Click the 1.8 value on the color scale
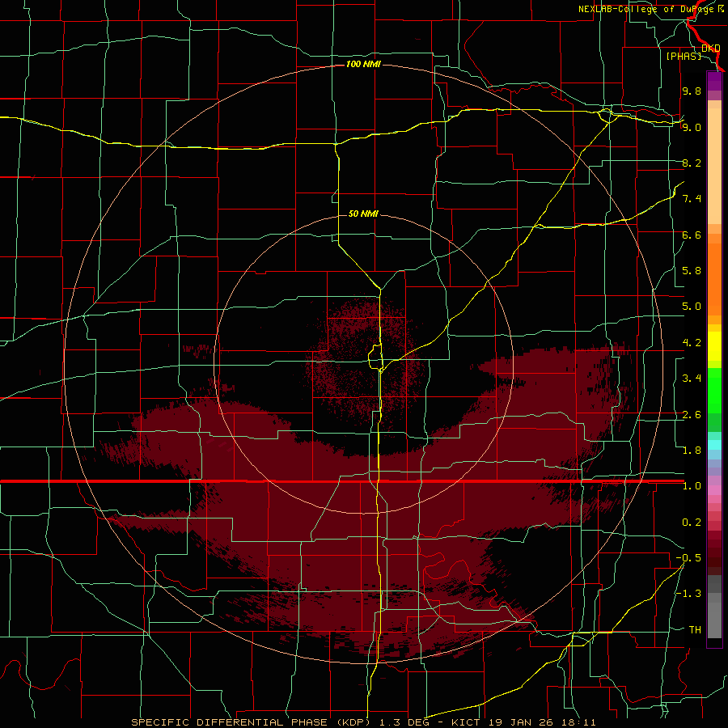The width and height of the screenshot is (728, 728). point(692,451)
